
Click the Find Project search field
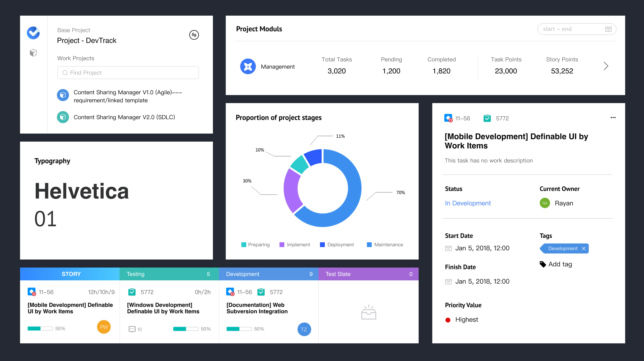pyautogui.click(x=128, y=72)
